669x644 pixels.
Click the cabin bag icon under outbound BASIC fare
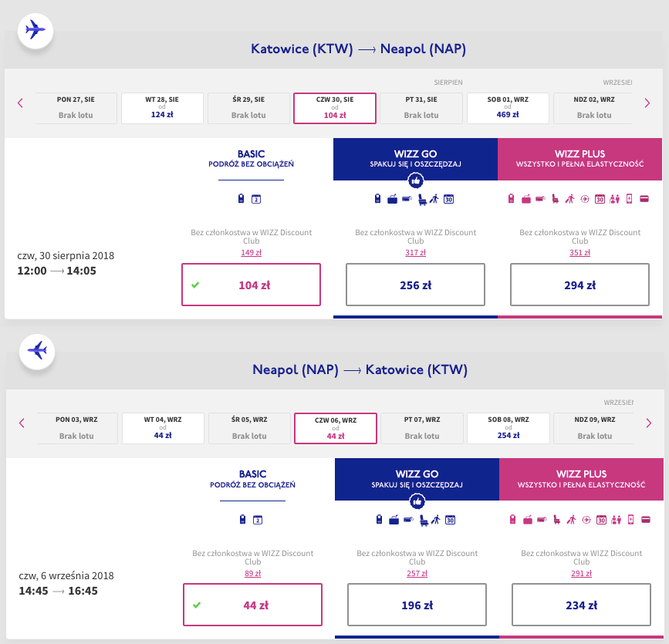[x=241, y=199]
